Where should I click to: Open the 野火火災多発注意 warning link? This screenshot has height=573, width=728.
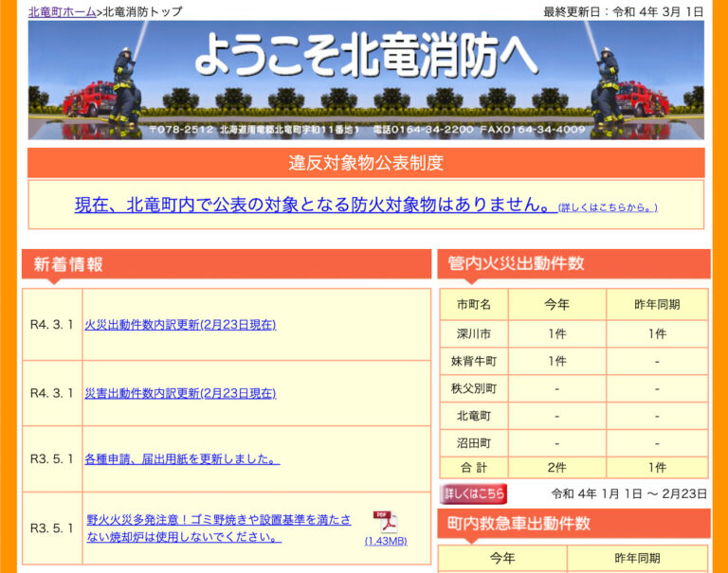click(218, 528)
